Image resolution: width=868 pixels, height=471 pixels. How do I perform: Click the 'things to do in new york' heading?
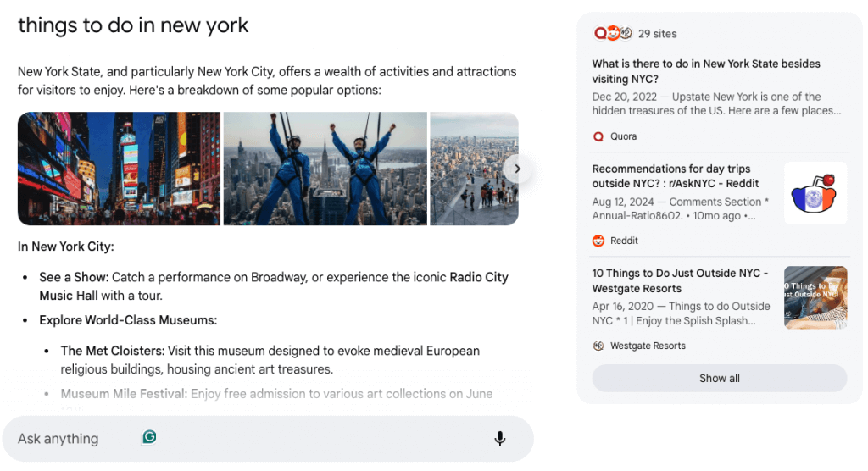coord(133,25)
